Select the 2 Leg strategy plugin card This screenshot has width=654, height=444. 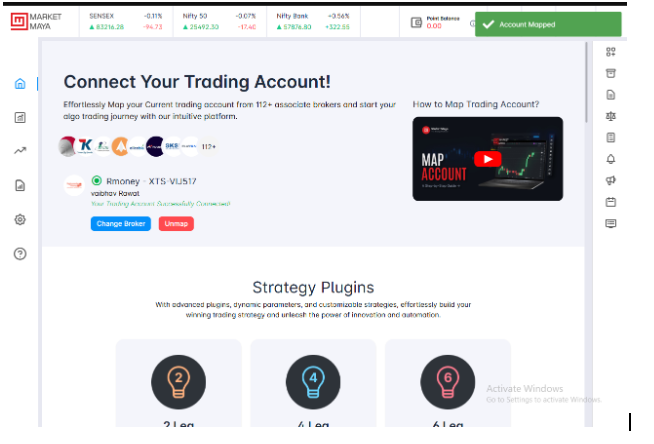179,383
